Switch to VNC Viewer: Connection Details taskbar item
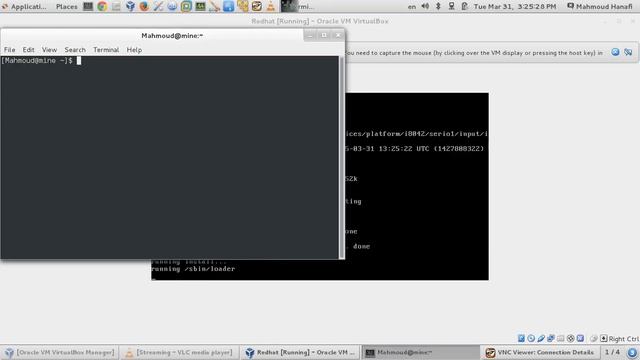The image size is (640, 360). point(540,352)
